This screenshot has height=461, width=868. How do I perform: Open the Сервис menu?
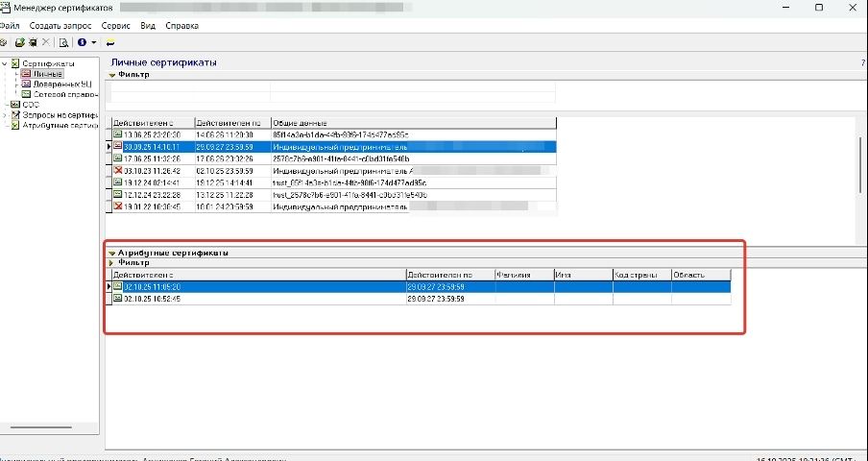coord(115,25)
